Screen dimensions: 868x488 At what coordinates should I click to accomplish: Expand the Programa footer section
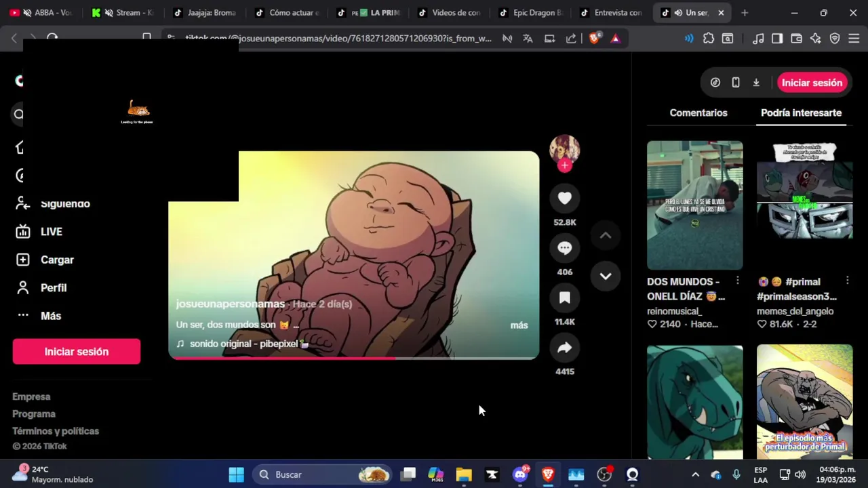click(x=34, y=413)
